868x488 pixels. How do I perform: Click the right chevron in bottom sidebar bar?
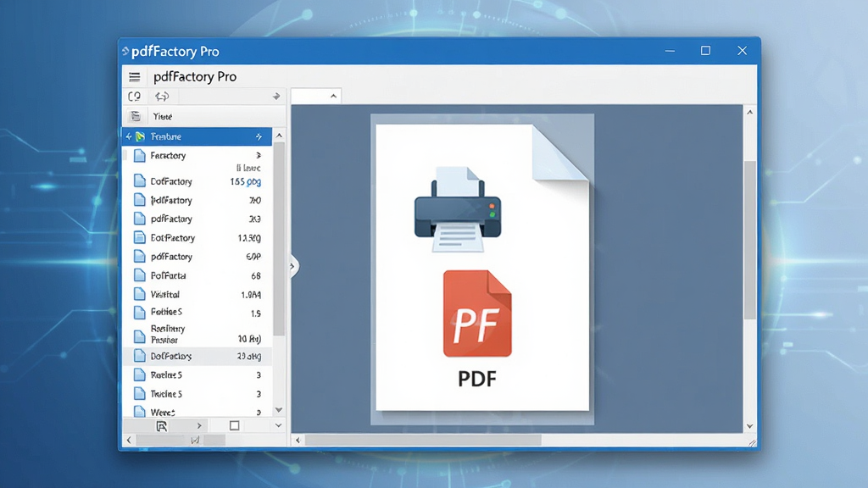click(x=199, y=425)
